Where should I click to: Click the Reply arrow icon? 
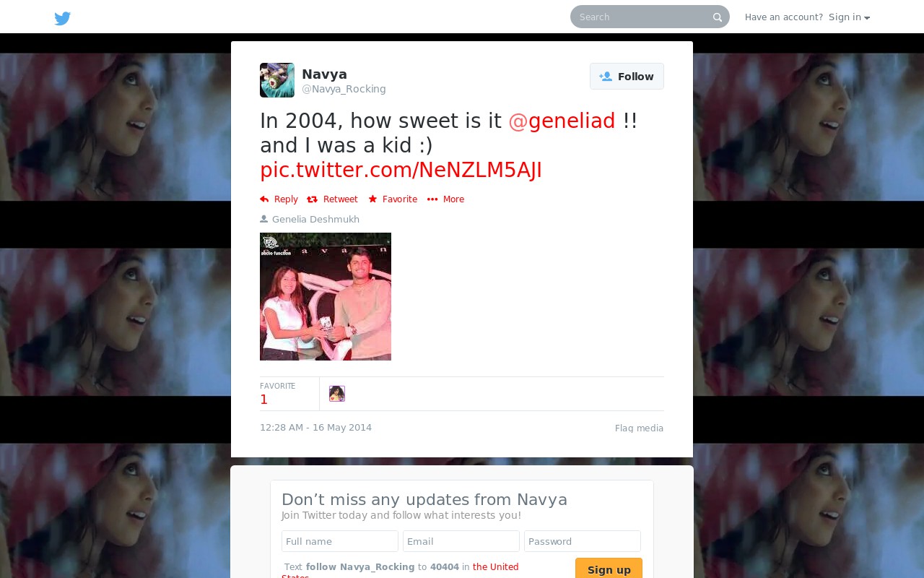264,199
